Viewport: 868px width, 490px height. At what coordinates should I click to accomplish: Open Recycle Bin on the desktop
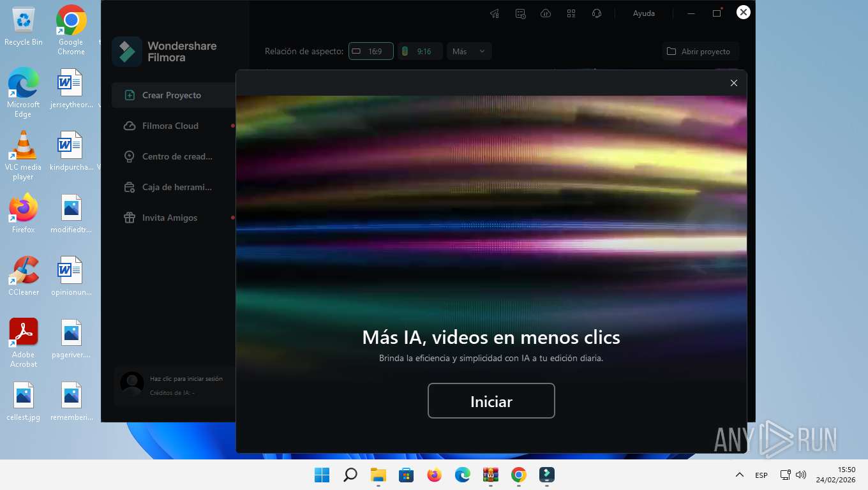[x=24, y=27]
